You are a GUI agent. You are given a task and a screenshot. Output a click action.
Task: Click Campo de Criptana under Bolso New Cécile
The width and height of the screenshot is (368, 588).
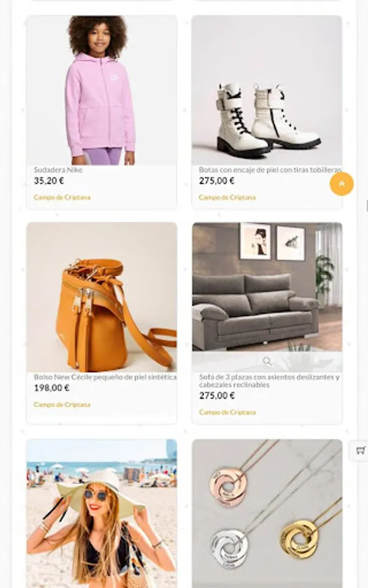pyautogui.click(x=62, y=404)
